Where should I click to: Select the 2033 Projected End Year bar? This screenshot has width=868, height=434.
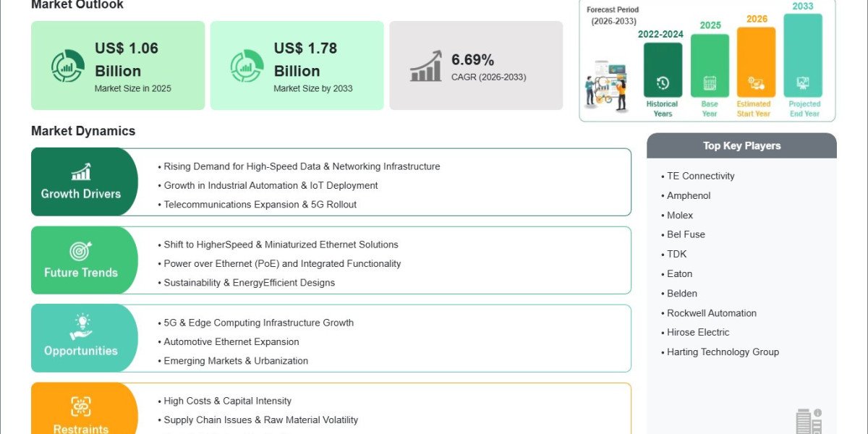803,56
